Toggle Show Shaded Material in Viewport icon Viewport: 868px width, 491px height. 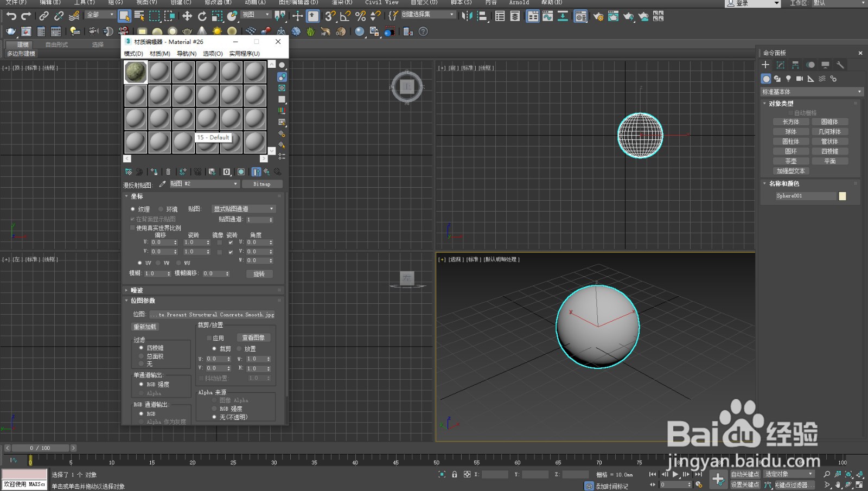click(241, 172)
